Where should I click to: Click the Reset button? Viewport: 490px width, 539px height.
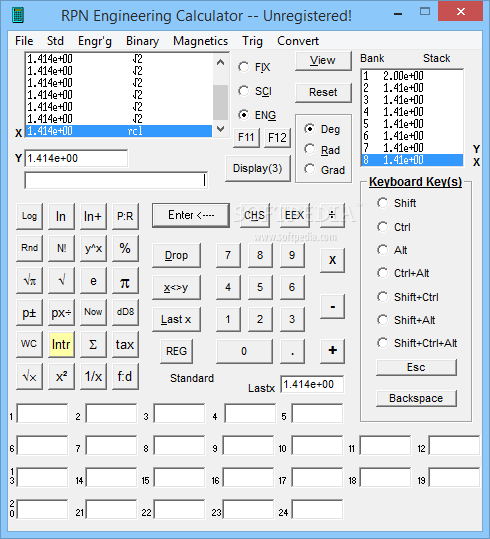pos(323,92)
